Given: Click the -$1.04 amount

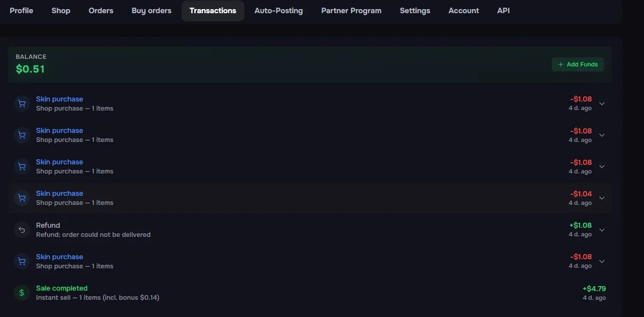Looking at the screenshot, I should coord(581,194).
